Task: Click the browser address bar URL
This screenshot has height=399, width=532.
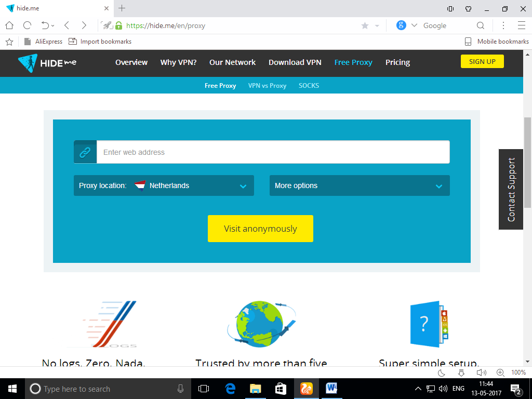Action: point(166,25)
